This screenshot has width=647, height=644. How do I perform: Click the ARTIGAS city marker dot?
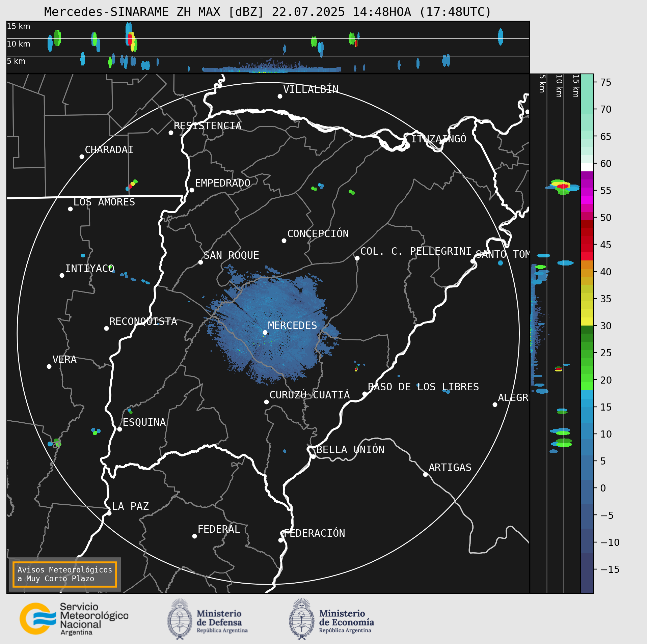(425, 474)
